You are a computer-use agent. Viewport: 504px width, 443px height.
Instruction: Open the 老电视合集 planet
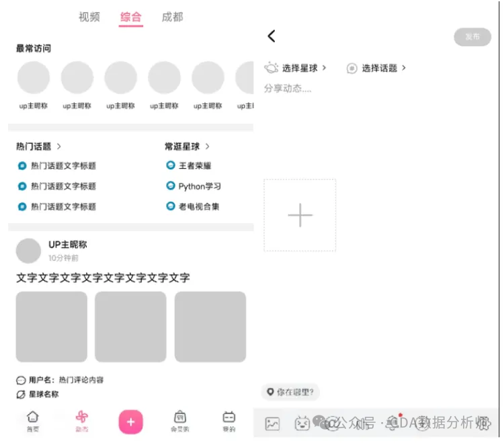199,206
